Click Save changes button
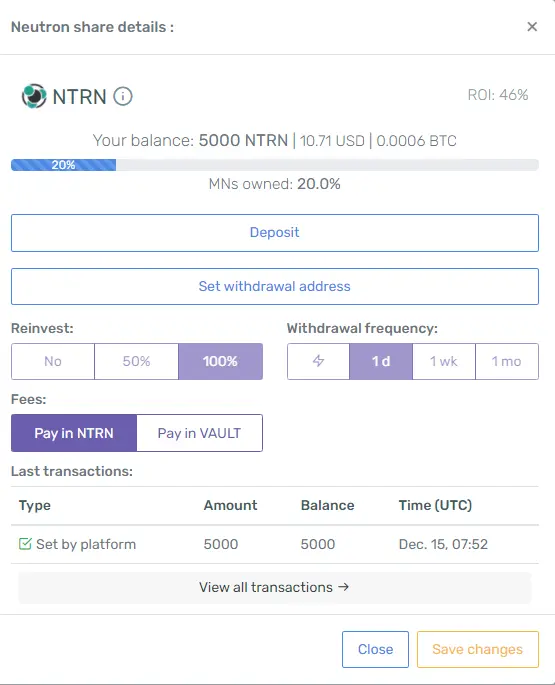 click(x=478, y=649)
